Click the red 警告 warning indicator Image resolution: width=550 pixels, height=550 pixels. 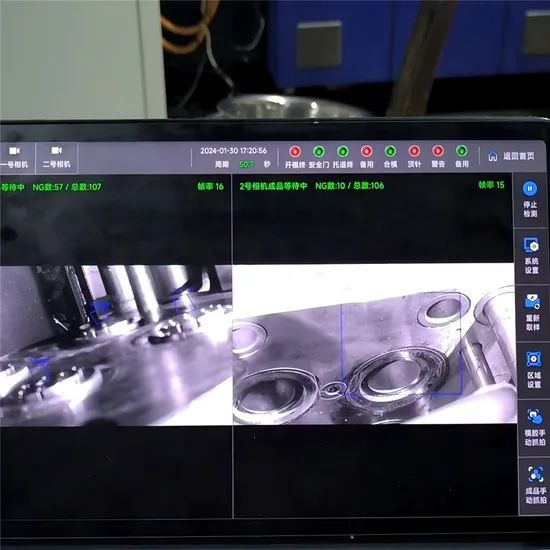pos(438,151)
